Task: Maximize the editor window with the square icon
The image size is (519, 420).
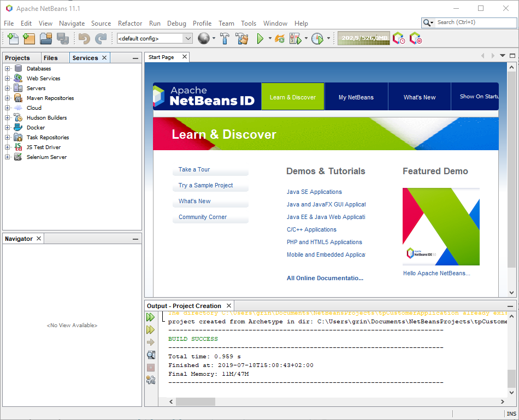Action: point(512,56)
